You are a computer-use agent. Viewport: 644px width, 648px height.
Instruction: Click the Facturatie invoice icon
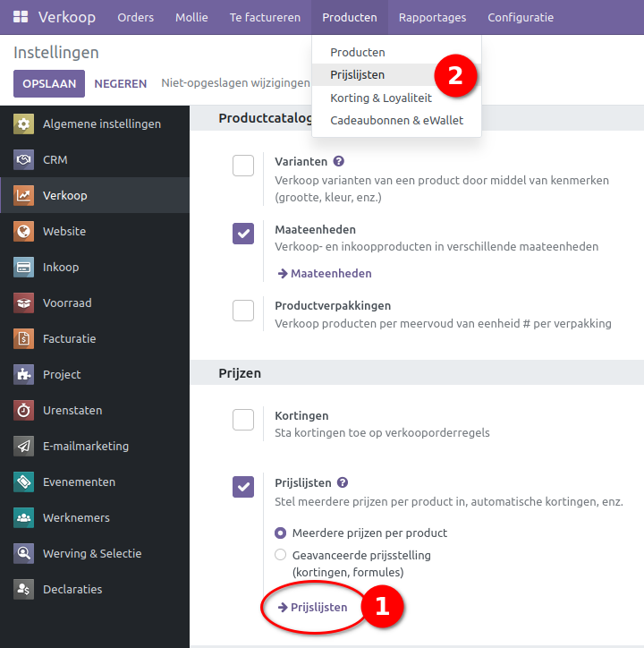click(x=24, y=338)
